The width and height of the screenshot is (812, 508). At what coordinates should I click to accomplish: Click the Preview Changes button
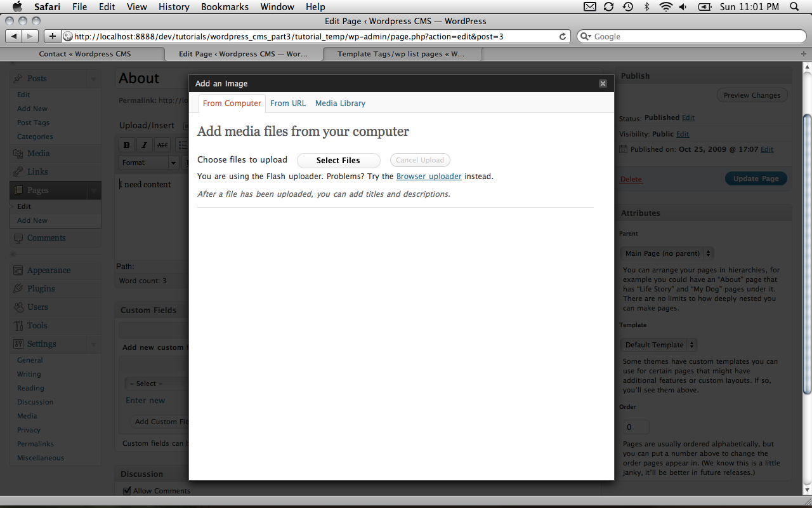[752, 95]
